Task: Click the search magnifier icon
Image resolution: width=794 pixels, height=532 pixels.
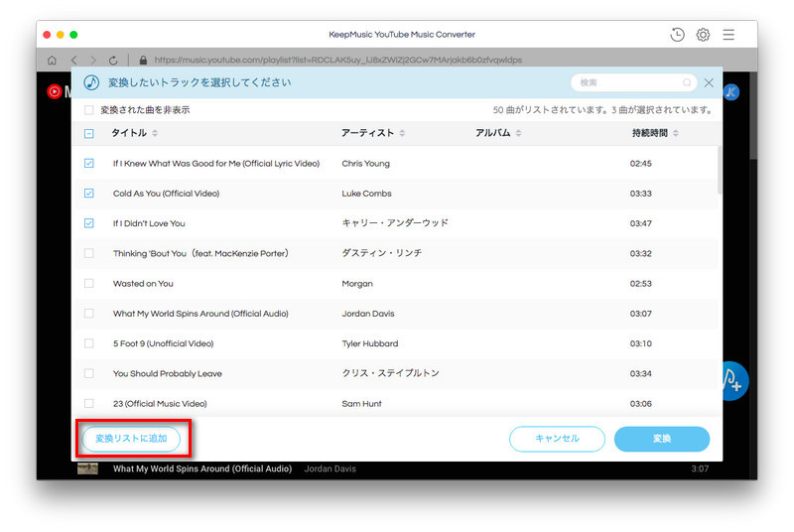Action: (687, 82)
